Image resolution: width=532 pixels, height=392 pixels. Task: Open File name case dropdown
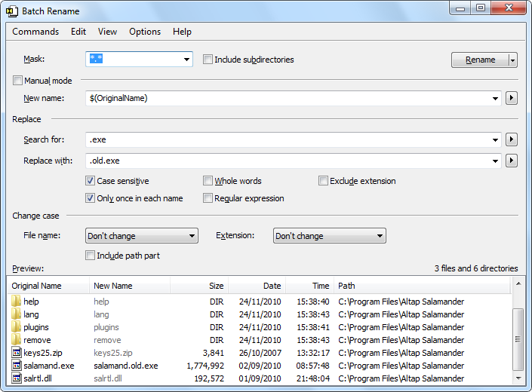(142, 236)
